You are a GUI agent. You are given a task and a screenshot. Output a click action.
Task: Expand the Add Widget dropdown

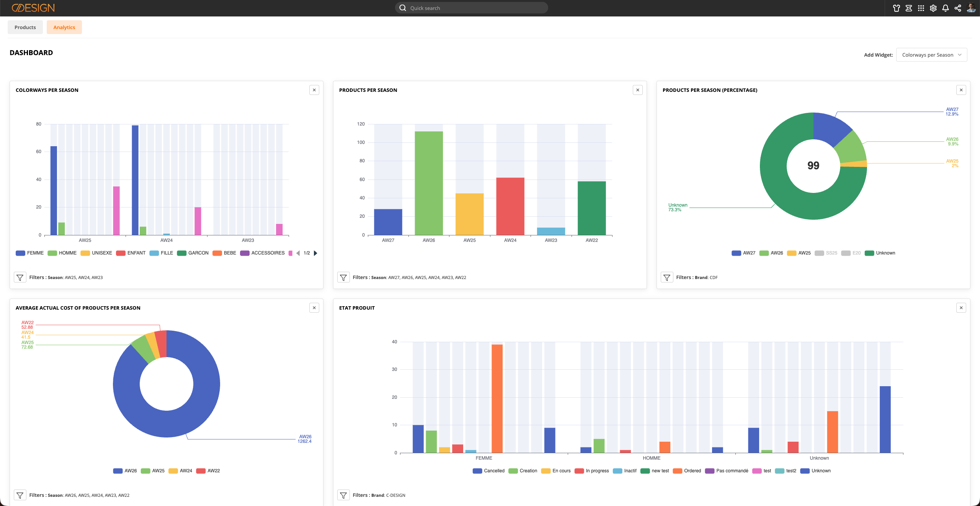point(931,55)
